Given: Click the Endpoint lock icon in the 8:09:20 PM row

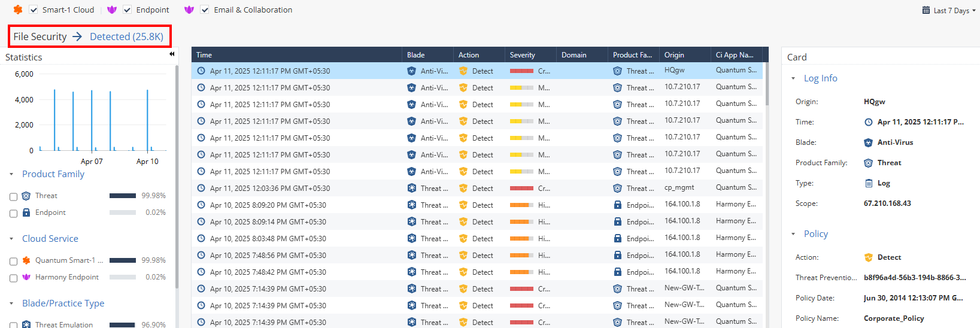Looking at the screenshot, I should (x=617, y=205).
